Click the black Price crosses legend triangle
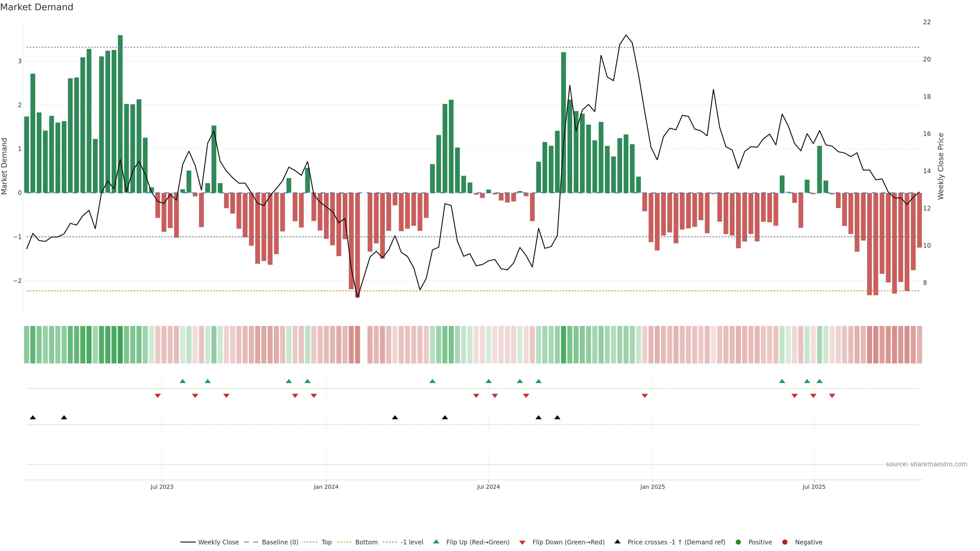This screenshot has height=551, width=980. (617, 542)
